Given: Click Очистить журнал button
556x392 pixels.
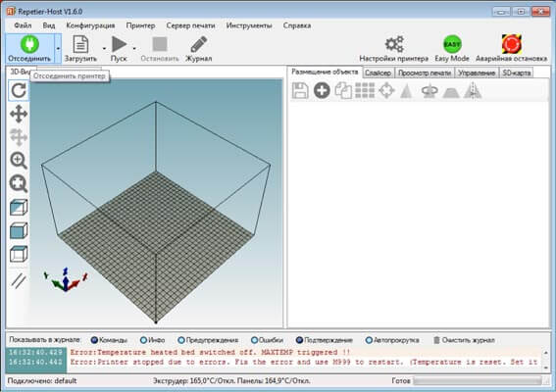Looking at the screenshot, I should (464, 340).
